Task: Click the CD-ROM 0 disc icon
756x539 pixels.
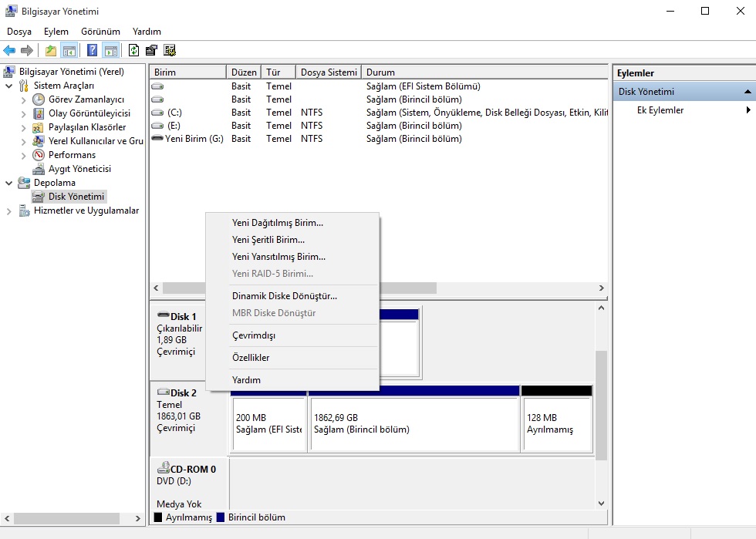Action: (x=164, y=467)
